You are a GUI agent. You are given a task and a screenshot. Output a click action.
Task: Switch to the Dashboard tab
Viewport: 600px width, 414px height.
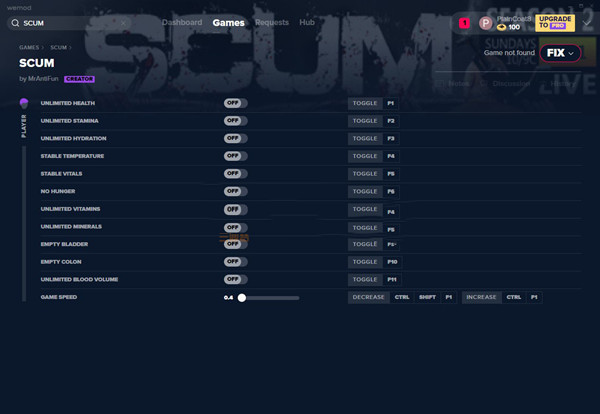point(181,22)
